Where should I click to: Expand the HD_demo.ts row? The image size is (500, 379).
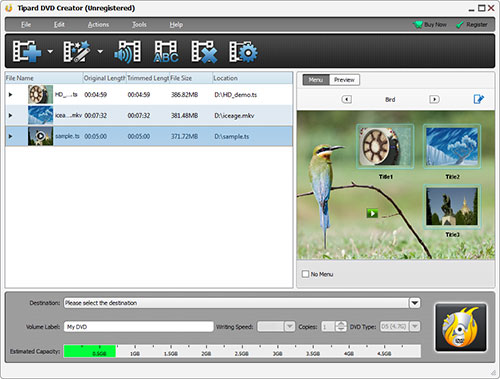pyautogui.click(x=10, y=95)
